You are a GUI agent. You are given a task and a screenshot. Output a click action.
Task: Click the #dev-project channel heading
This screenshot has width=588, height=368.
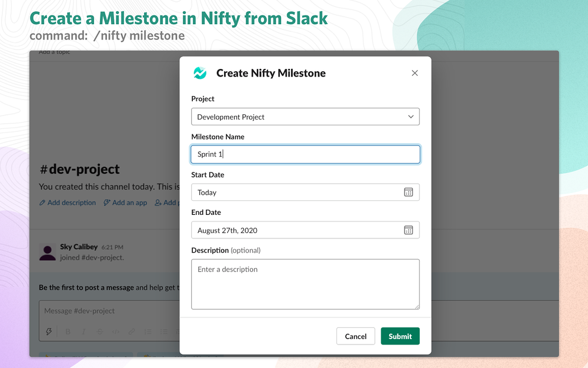[79, 170]
